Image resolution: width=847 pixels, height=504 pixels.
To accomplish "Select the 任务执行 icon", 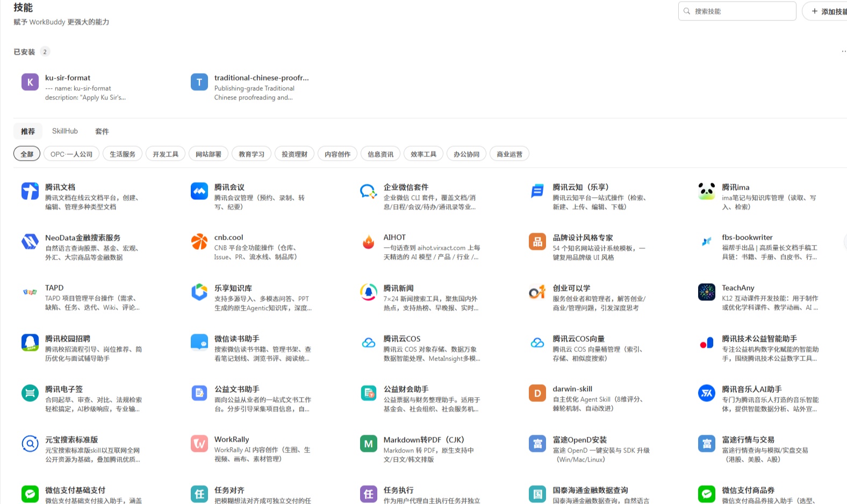I will [x=369, y=494].
